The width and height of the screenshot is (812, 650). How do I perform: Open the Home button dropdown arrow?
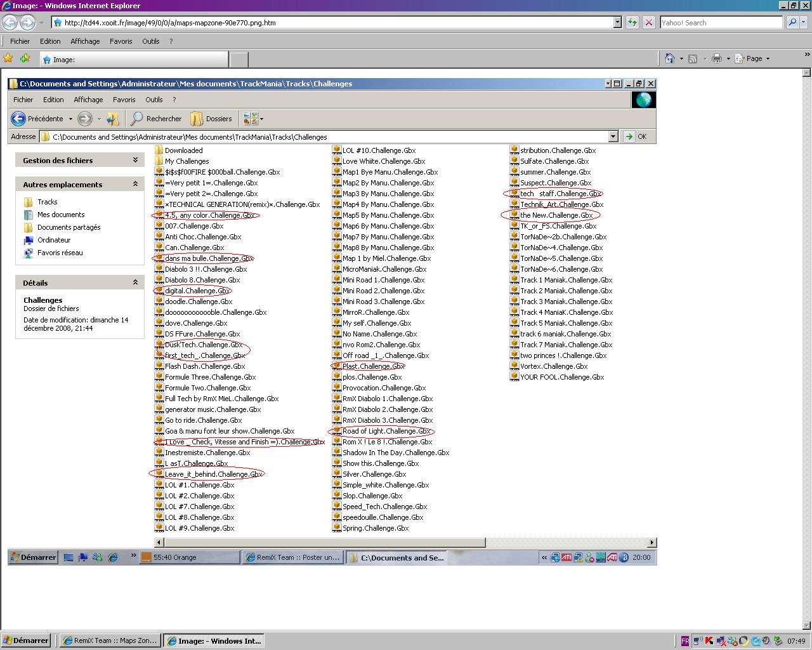[x=681, y=58]
